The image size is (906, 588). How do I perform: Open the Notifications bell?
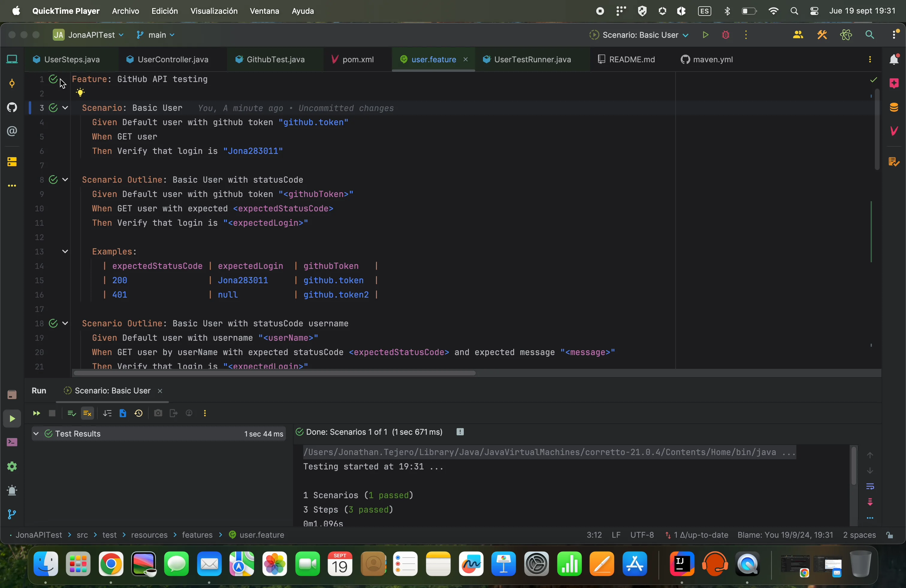pyautogui.click(x=894, y=60)
